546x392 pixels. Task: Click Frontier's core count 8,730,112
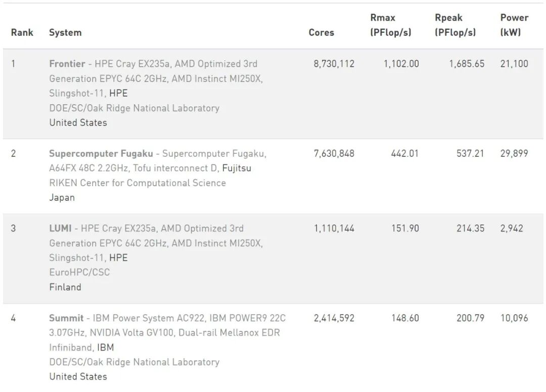tap(334, 64)
